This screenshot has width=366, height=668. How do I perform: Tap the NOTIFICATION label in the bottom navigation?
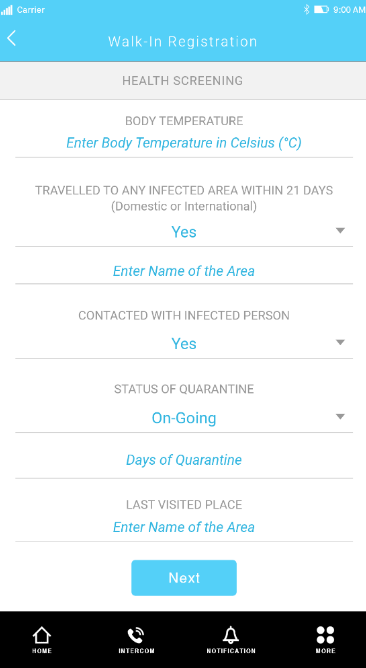tap(231, 651)
